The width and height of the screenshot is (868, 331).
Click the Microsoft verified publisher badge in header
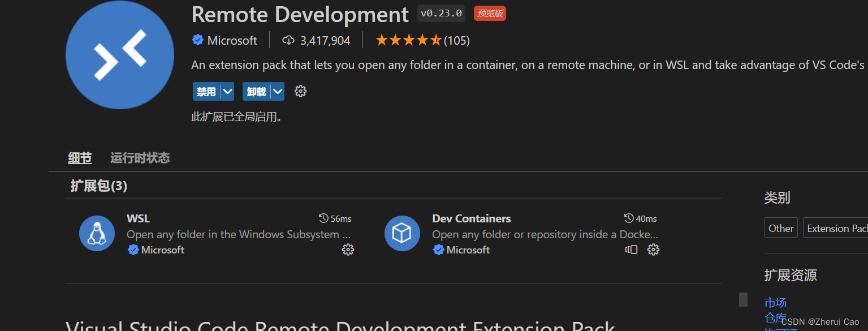(198, 40)
